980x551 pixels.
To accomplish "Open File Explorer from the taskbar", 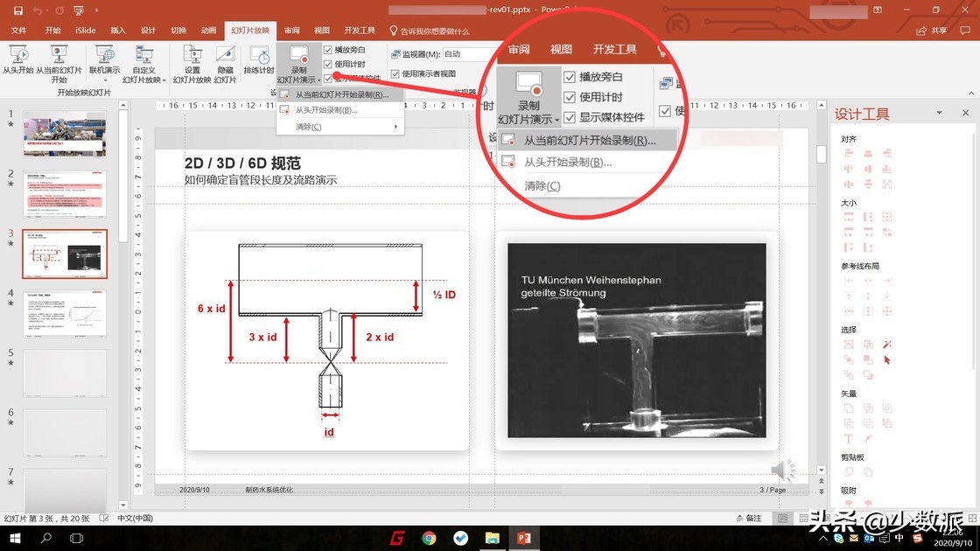I will [493, 538].
